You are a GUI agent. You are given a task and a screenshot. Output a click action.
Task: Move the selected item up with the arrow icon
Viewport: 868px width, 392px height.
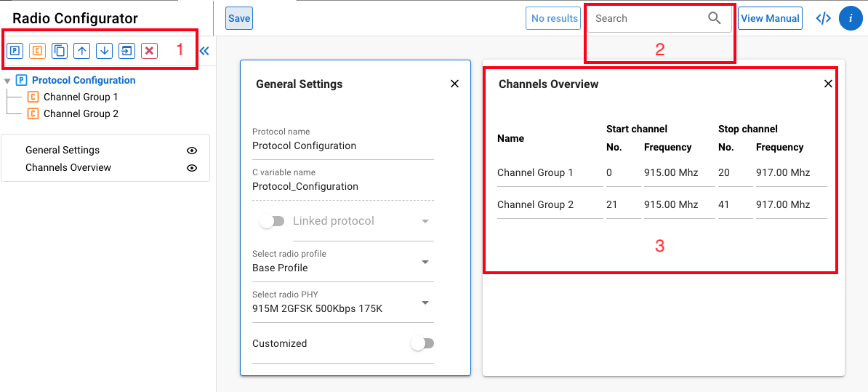click(82, 51)
